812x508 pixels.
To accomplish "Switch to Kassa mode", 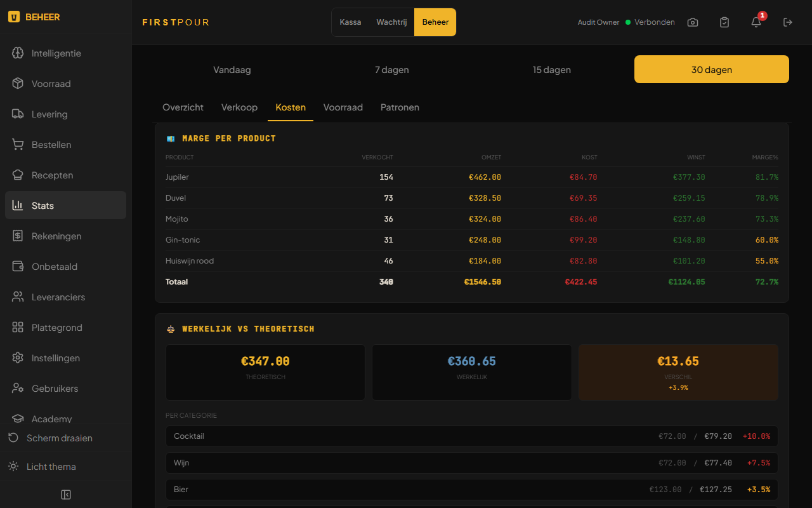I will (x=350, y=22).
